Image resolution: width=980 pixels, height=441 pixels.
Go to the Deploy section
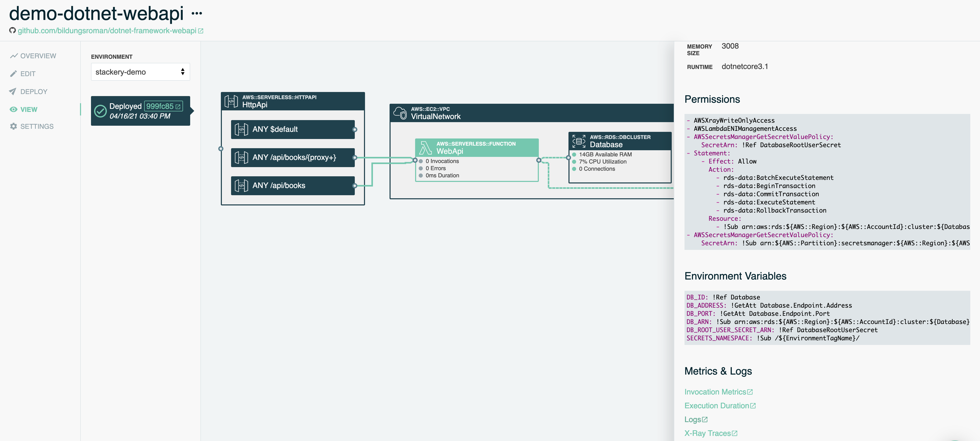(x=29, y=92)
